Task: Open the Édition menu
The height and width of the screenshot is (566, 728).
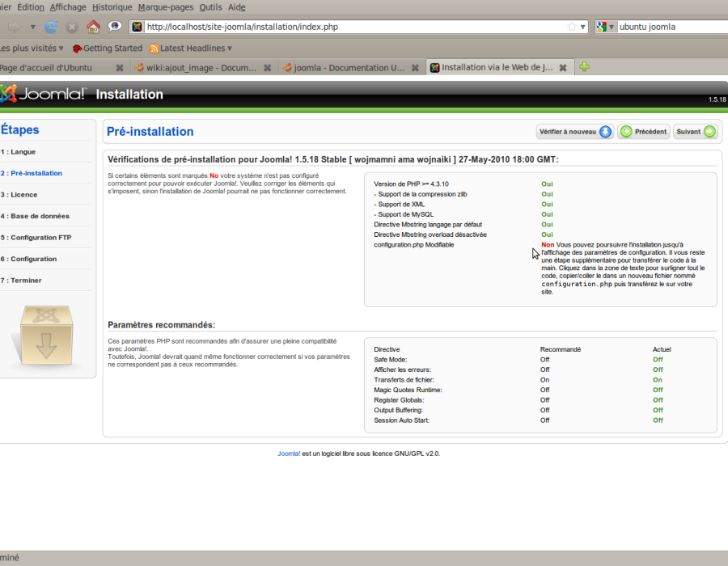Action: [31, 7]
